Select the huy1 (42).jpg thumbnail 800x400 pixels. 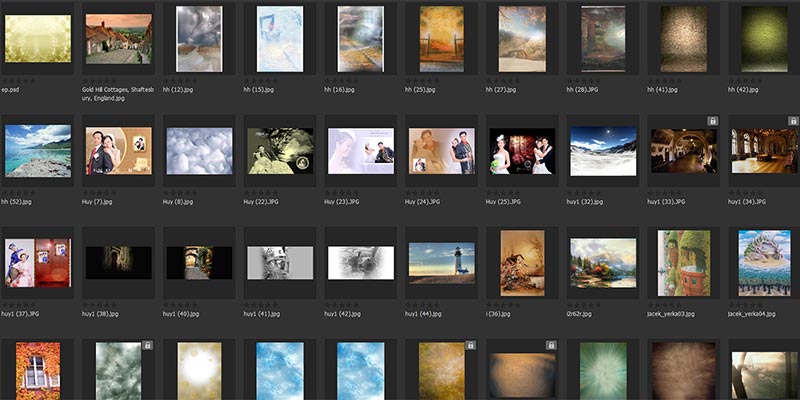[x=360, y=263]
